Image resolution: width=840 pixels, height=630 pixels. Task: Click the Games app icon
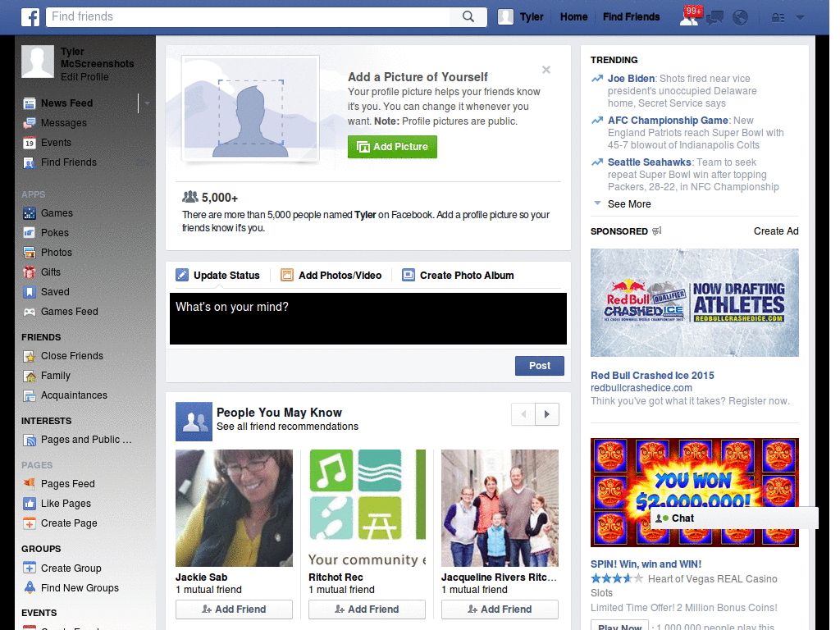point(30,213)
